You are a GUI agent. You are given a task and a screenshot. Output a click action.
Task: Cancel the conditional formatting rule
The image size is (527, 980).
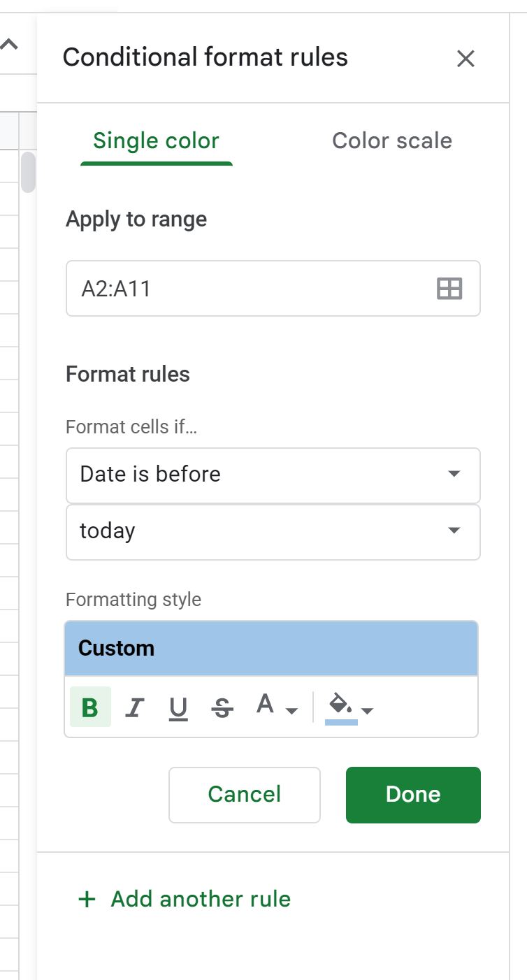coord(244,794)
